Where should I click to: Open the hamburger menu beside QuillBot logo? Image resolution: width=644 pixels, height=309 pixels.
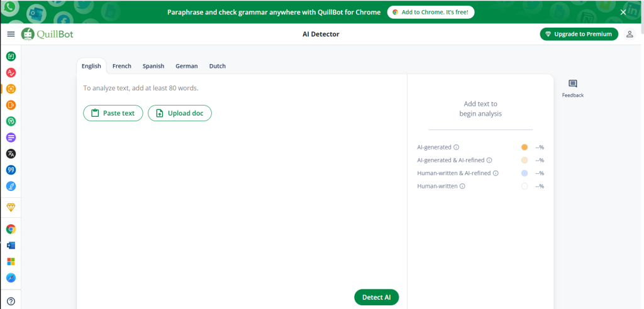tap(11, 34)
